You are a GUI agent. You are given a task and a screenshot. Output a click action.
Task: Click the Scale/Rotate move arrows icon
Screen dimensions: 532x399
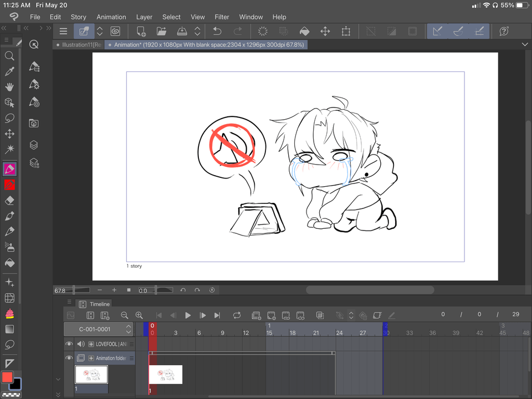[325, 32]
